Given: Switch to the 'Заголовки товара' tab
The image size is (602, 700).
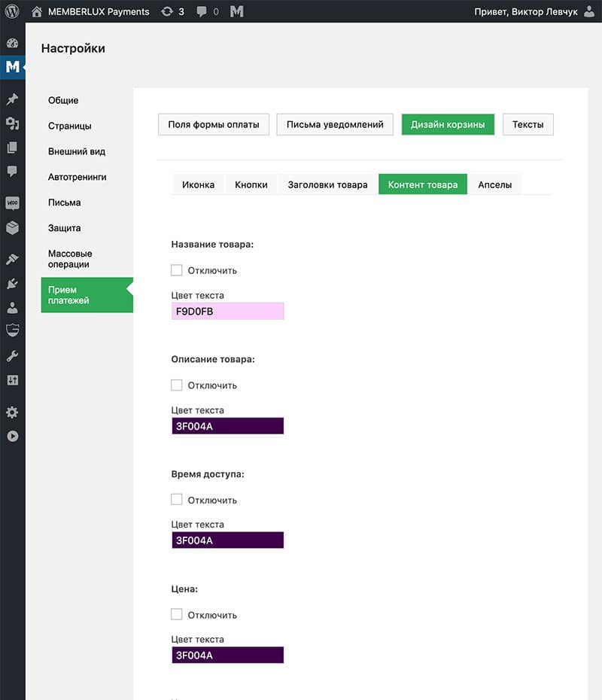Looking at the screenshot, I should point(327,184).
